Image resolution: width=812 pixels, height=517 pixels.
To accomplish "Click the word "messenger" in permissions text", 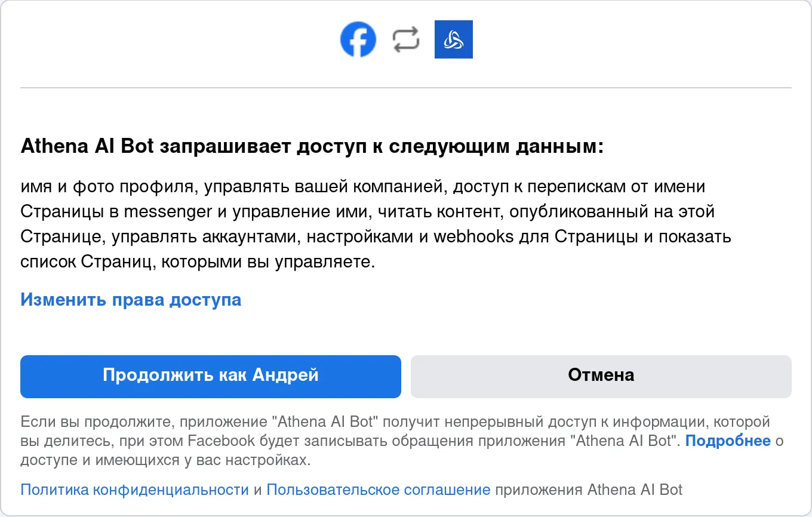I will coord(171,212).
